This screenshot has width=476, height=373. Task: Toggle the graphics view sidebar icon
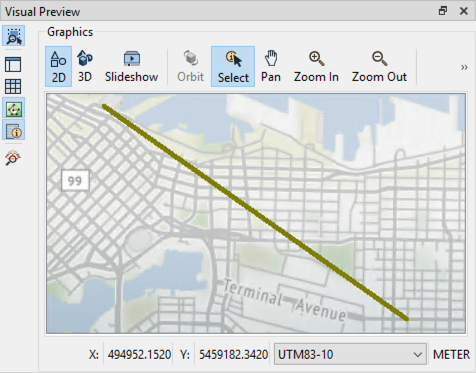pyautogui.click(x=14, y=108)
